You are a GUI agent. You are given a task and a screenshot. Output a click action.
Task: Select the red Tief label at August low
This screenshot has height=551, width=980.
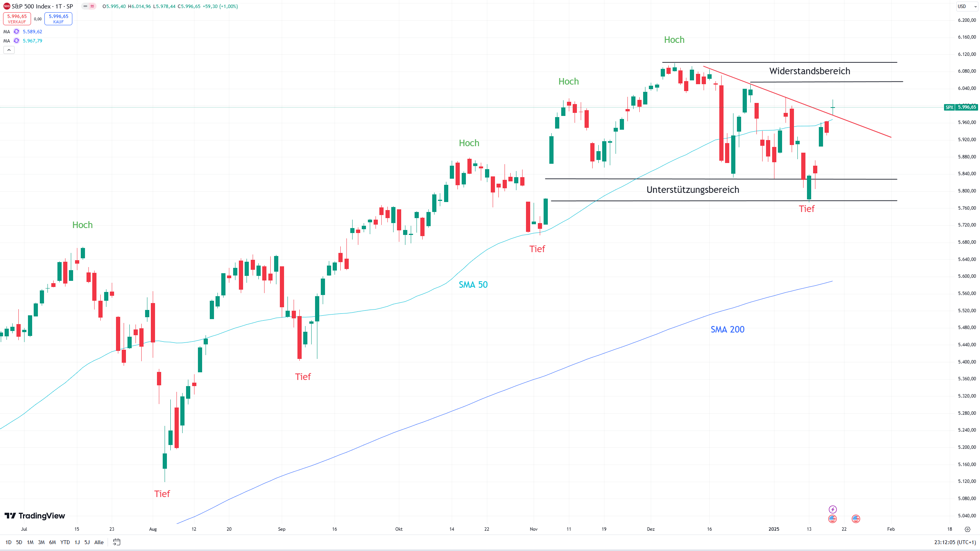pos(162,494)
